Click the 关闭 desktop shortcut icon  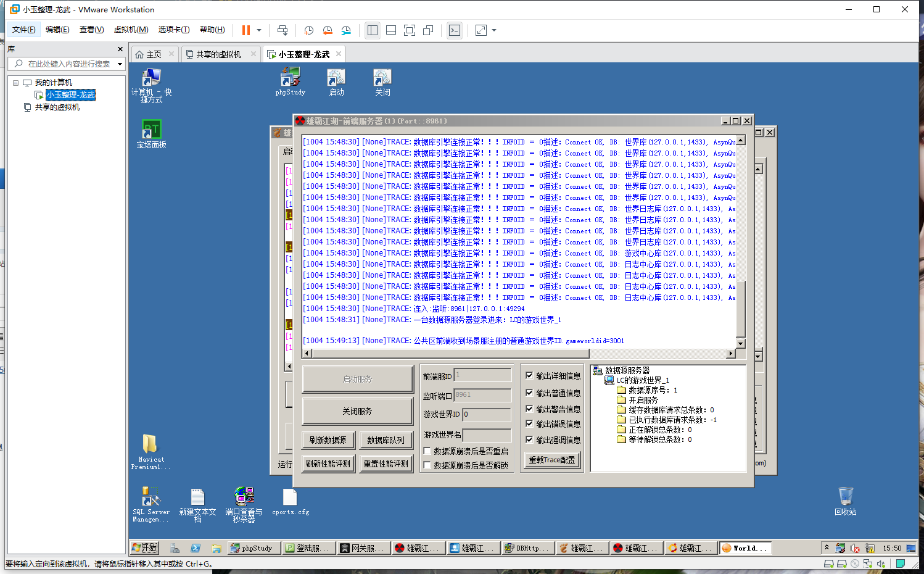pos(382,81)
